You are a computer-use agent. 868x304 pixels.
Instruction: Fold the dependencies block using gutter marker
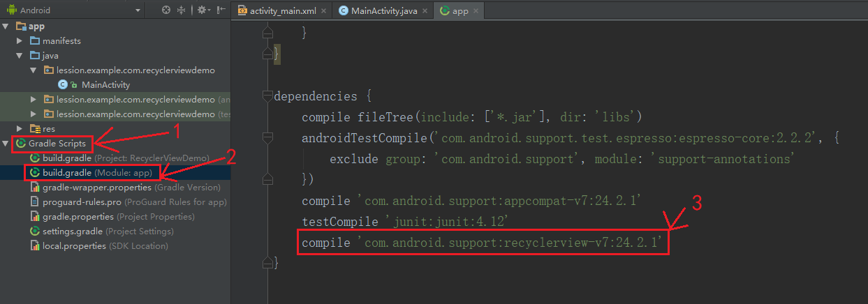point(267,96)
